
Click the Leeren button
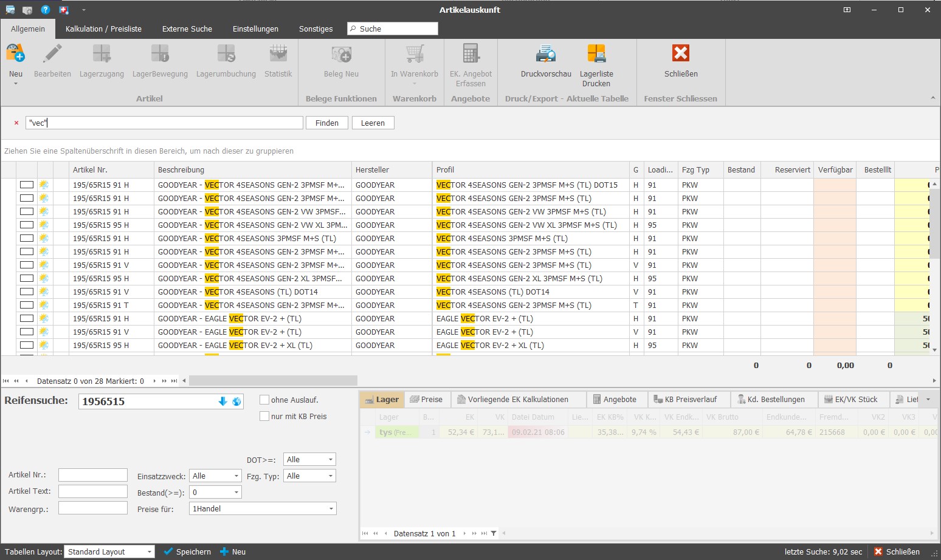[x=373, y=123]
